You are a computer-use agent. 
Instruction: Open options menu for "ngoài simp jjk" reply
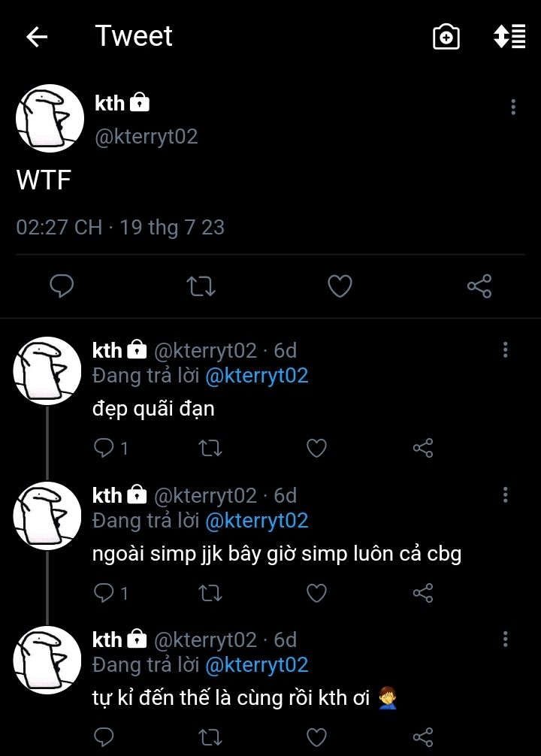(505, 494)
